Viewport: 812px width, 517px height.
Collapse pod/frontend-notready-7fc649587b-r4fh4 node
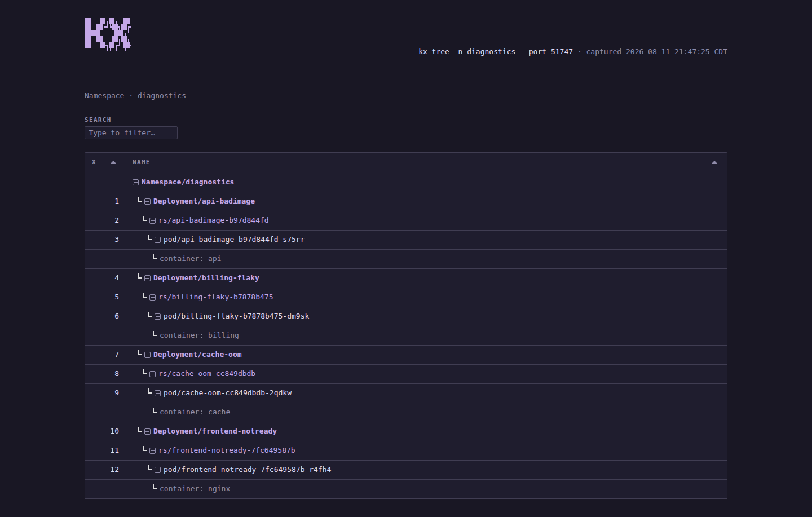(x=157, y=470)
